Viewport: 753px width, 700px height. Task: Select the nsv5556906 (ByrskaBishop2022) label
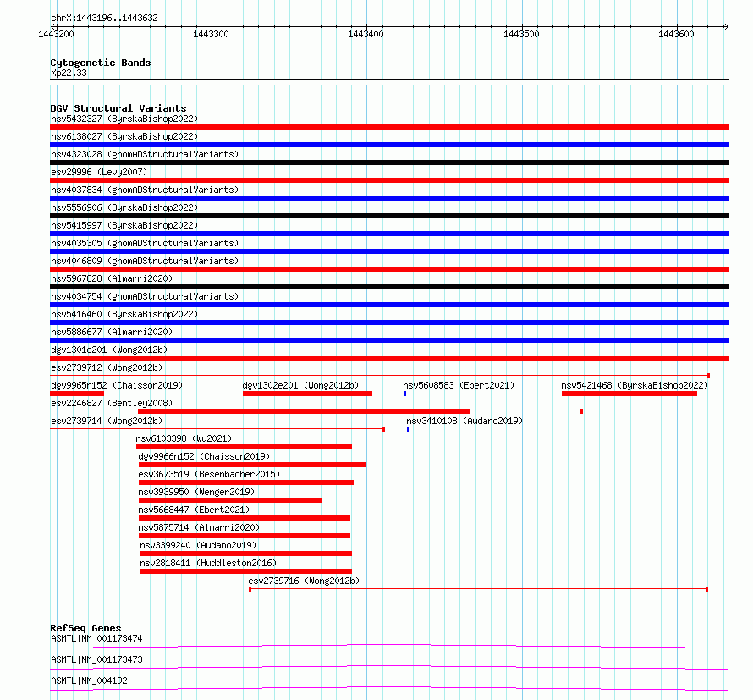tap(124, 207)
